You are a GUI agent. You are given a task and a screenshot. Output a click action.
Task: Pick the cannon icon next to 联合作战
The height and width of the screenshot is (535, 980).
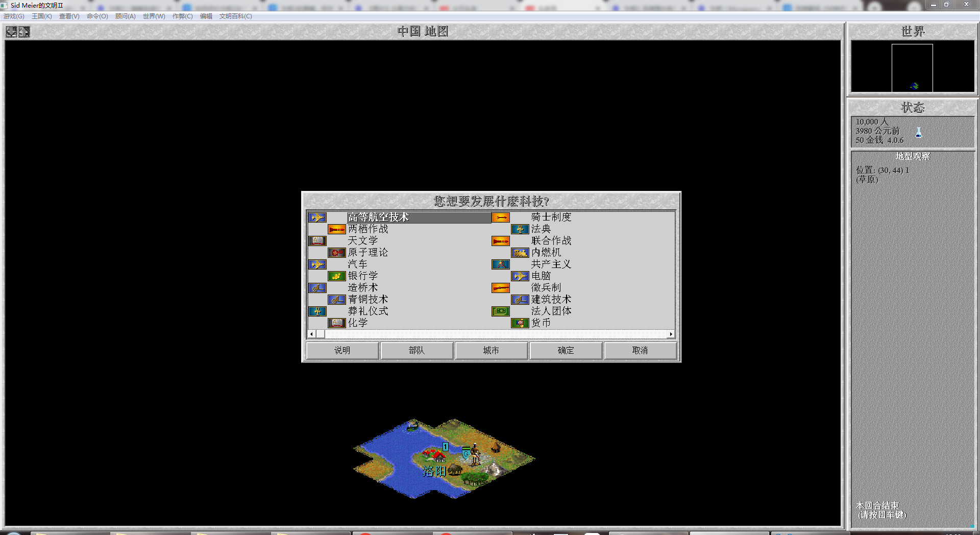point(501,241)
